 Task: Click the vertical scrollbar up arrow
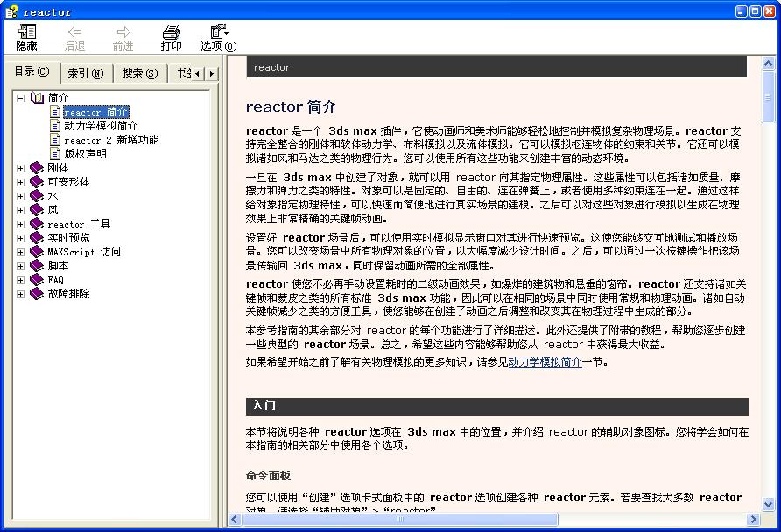pos(768,63)
